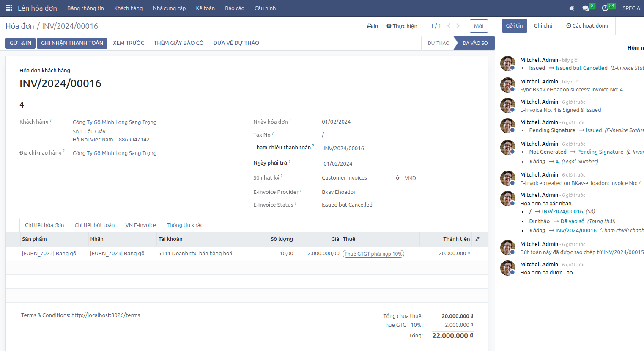Click the Thuế GTGT phải nộp 10% tag

(x=373, y=254)
